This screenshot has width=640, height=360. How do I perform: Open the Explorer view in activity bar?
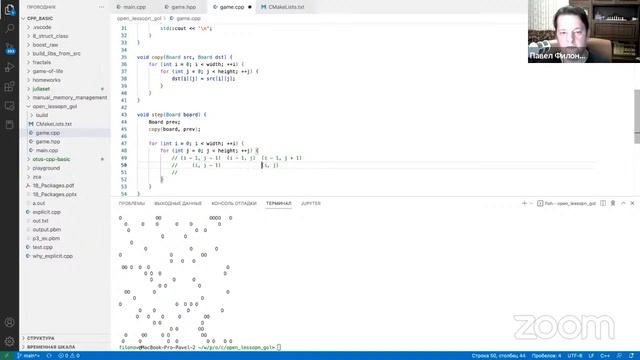coord(9,9)
